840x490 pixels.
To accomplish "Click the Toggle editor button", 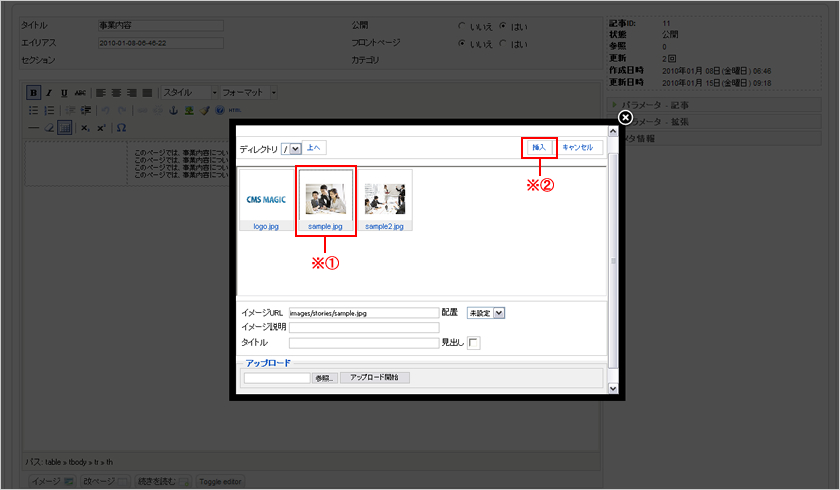I will point(220,481).
